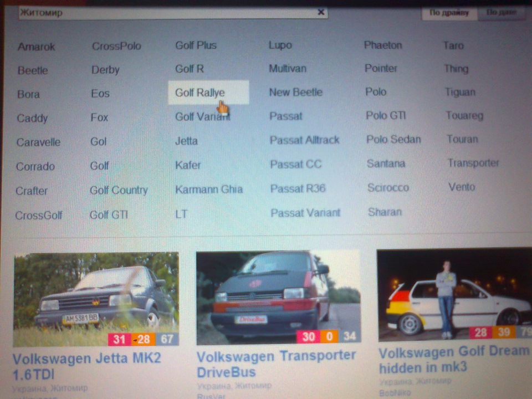Choose the Karmann Ghia model
Viewport: 532px width, 399px height.
[209, 189]
